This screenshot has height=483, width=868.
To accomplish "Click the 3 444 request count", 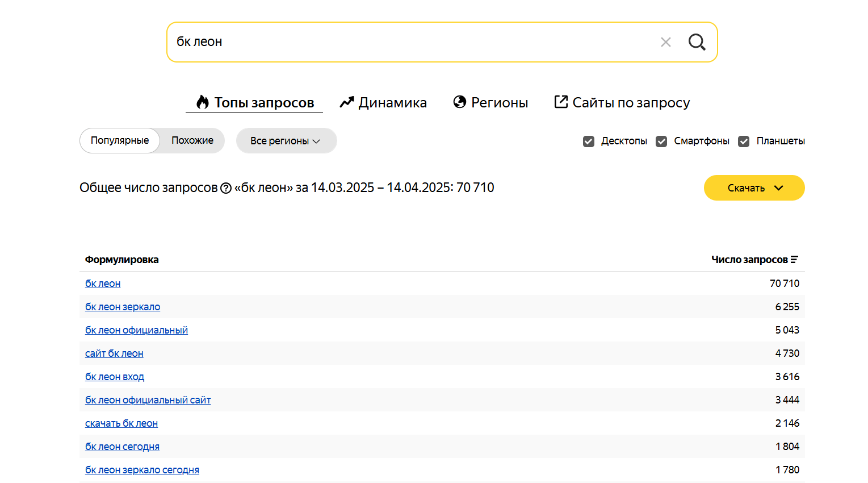I will point(787,400).
